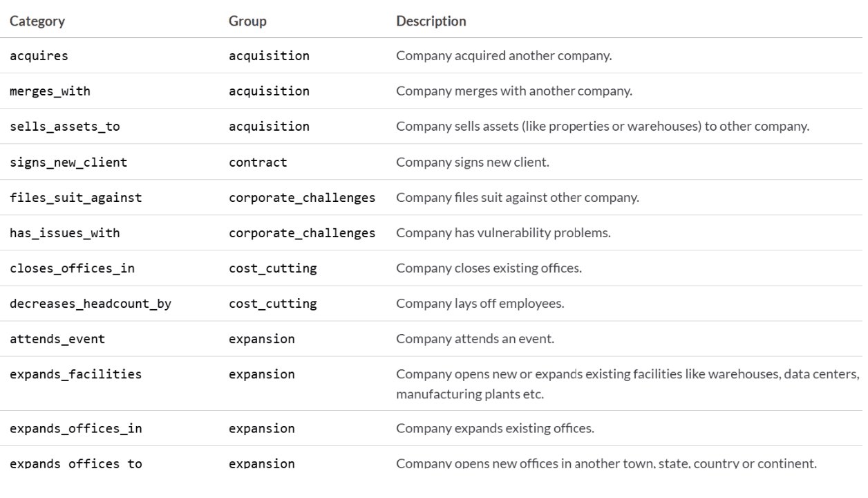The height and width of the screenshot is (498, 868).
Task: Click the contract group cell
Action: point(258,163)
